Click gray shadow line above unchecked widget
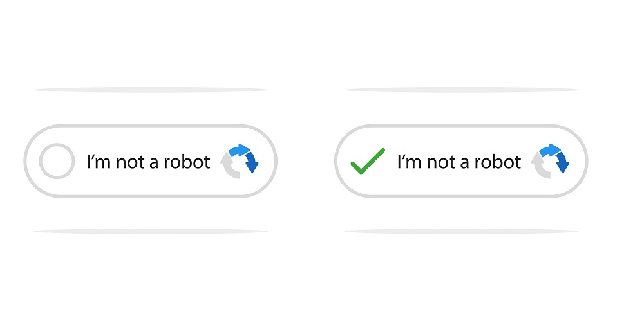 click(x=151, y=90)
